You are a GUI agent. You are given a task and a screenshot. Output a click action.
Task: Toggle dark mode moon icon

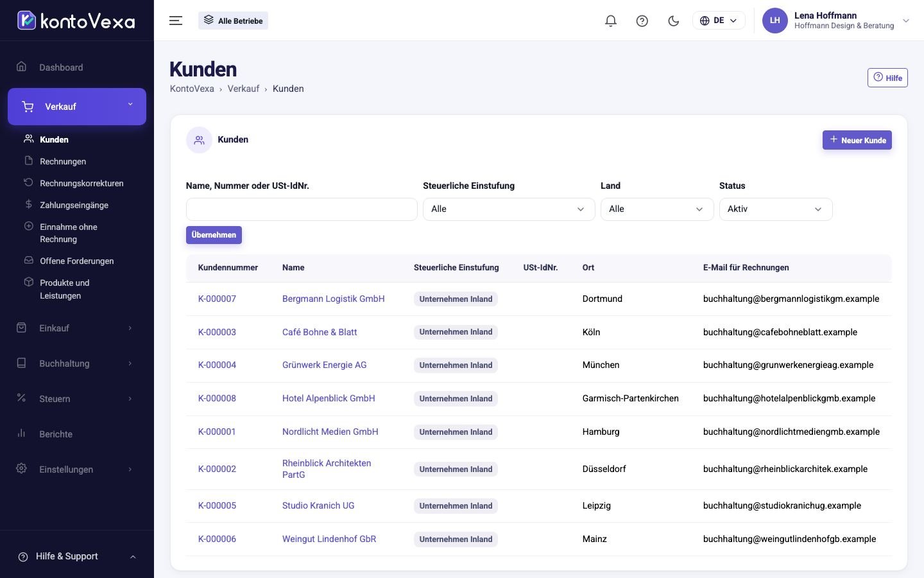[674, 21]
